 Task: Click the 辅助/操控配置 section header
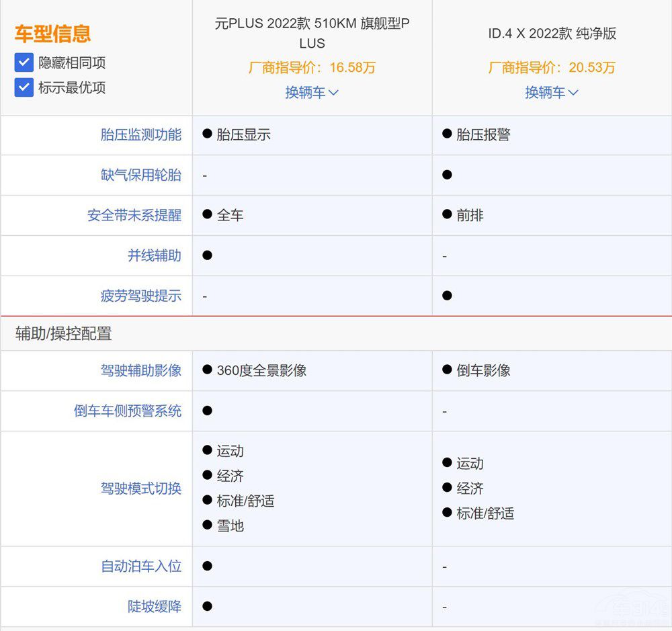[64, 333]
